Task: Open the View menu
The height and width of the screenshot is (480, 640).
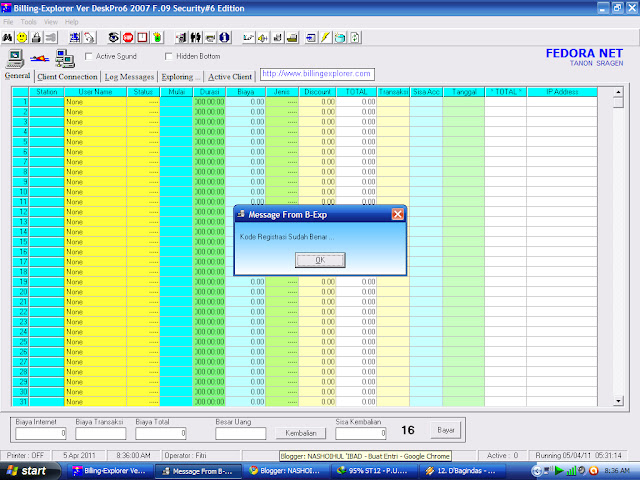Action: (51, 22)
